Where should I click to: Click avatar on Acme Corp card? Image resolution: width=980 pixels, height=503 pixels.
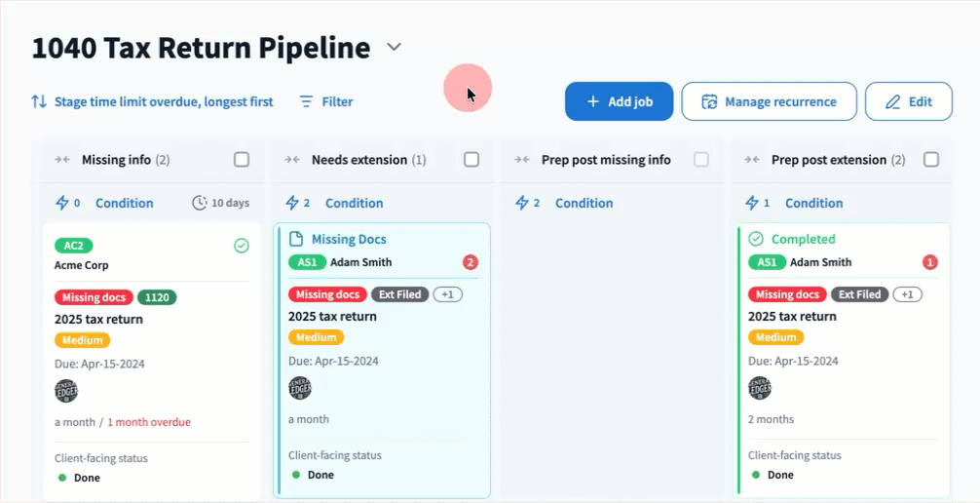click(66, 390)
